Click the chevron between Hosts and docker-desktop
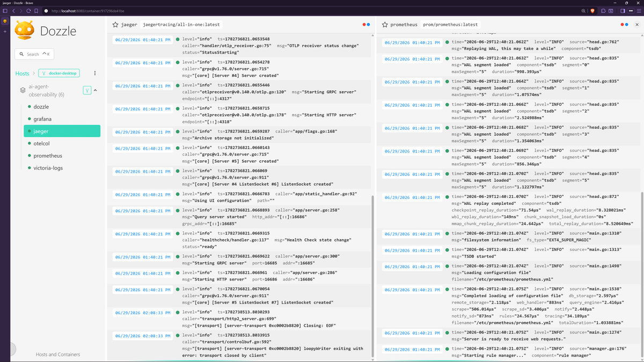 (33, 73)
